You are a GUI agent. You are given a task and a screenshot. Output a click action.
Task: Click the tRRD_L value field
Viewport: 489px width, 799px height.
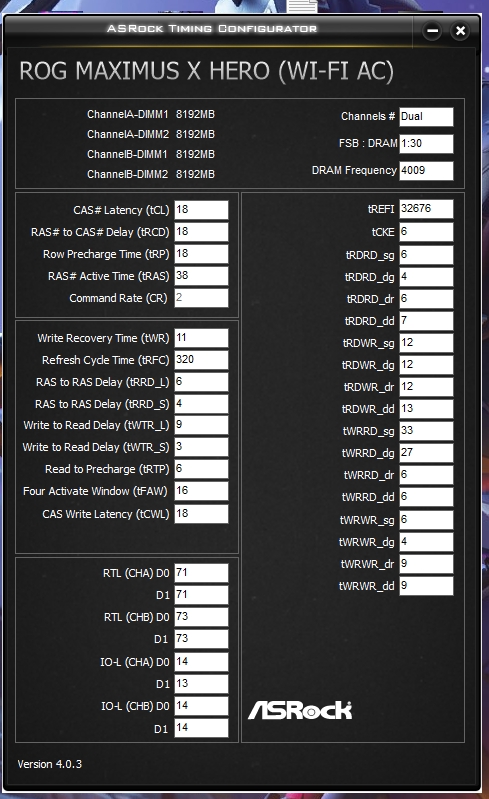coord(201,382)
